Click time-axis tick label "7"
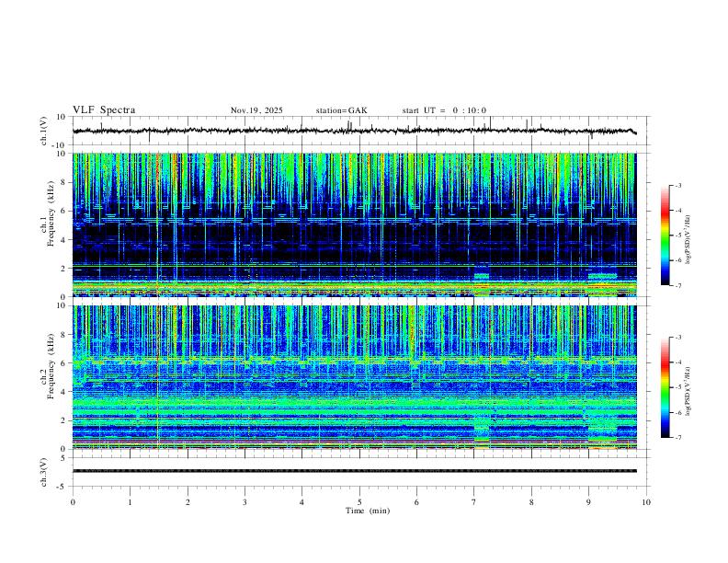The width and height of the screenshot is (728, 563). [x=474, y=502]
